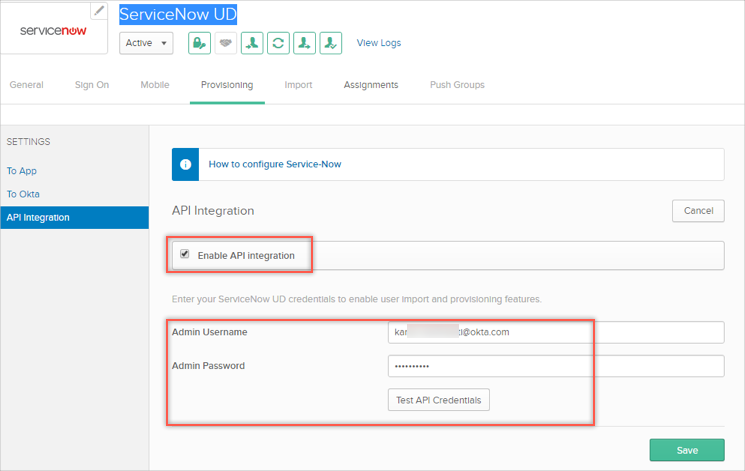745x471 pixels.
Task: Click the pencil edit logo icon
Action: [x=99, y=11]
